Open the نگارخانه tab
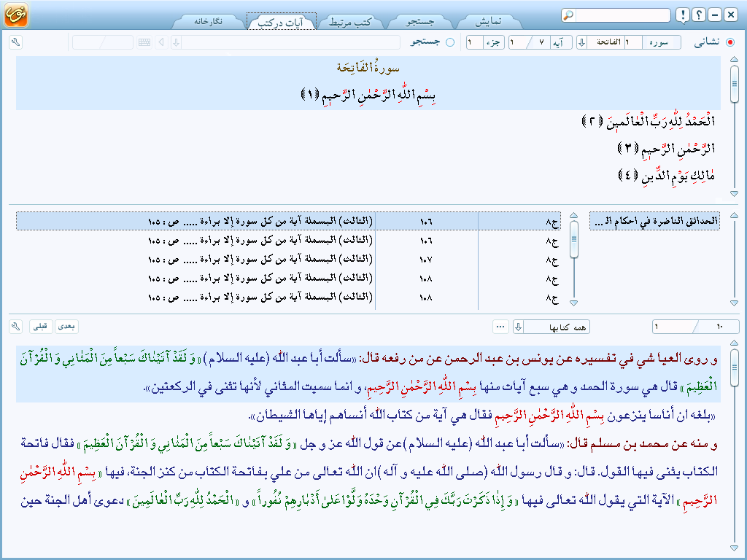747x560 pixels. click(208, 21)
